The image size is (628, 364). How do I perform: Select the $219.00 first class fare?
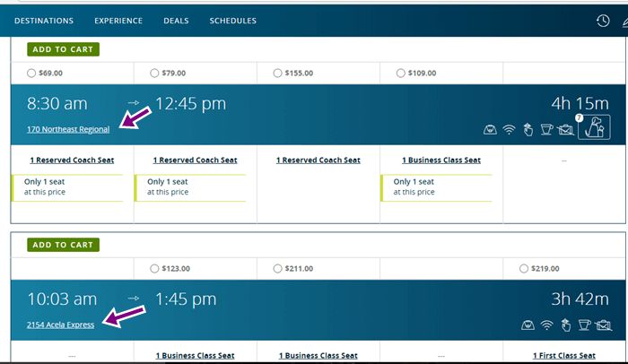[523, 268]
